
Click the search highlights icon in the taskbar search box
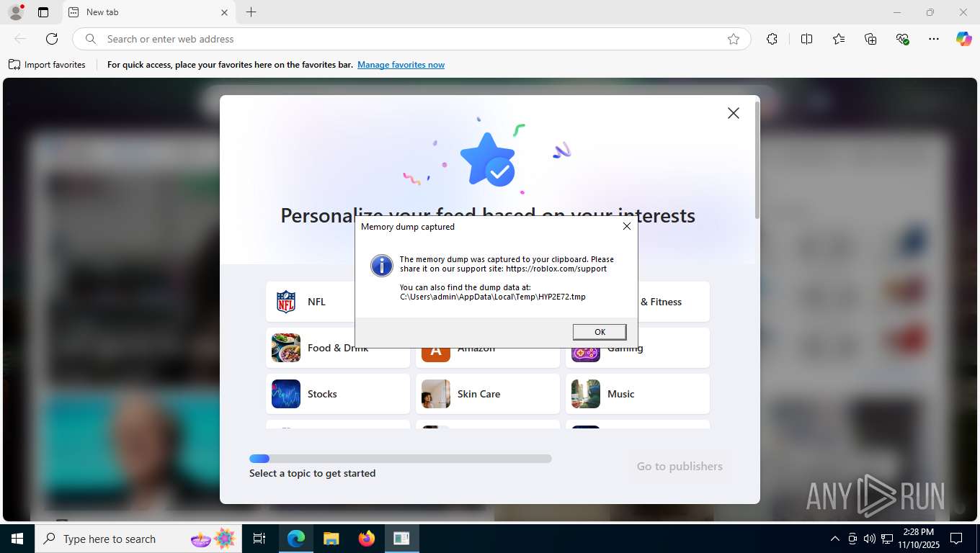pyautogui.click(x=213, y=539)
